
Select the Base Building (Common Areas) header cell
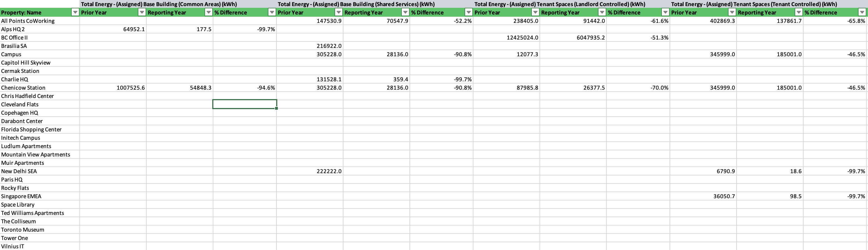tap(178, 4)
